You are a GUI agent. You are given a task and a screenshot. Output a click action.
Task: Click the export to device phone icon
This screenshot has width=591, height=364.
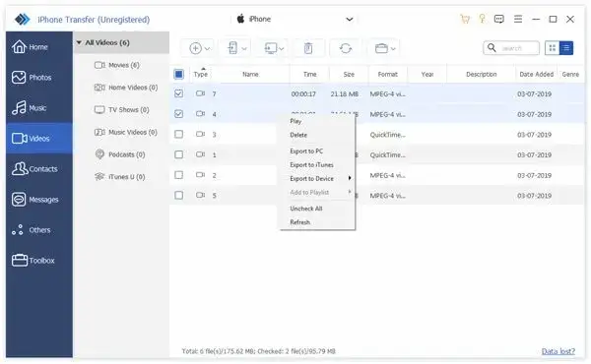tap(232, 48)
